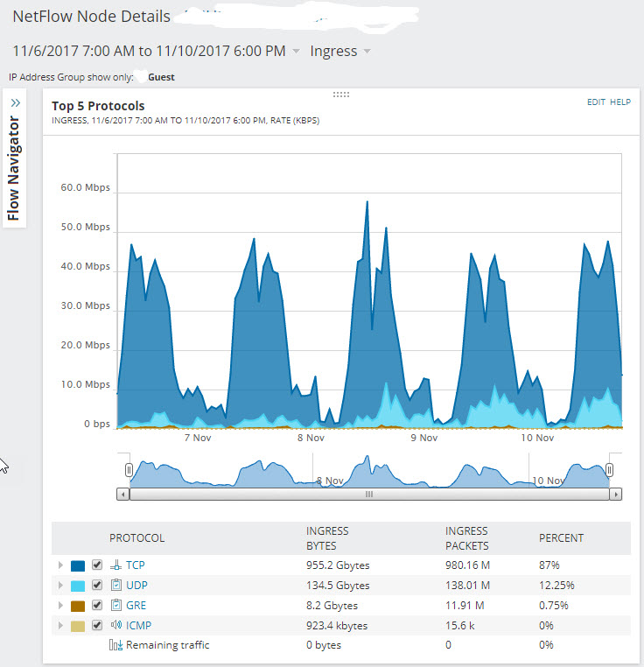Open the HELP link

620,102
